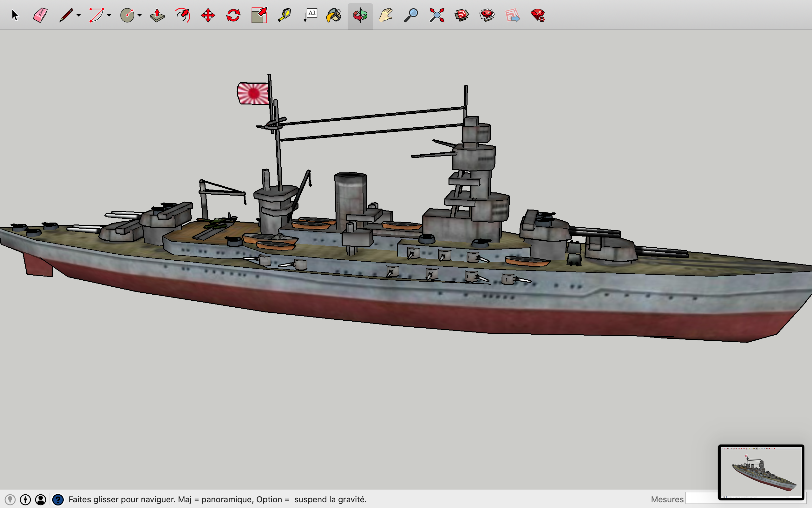The height and width of the screenshot is (508, 812).
Task: Select the Arc drawing tool
Action: click(x=96, y=16)
